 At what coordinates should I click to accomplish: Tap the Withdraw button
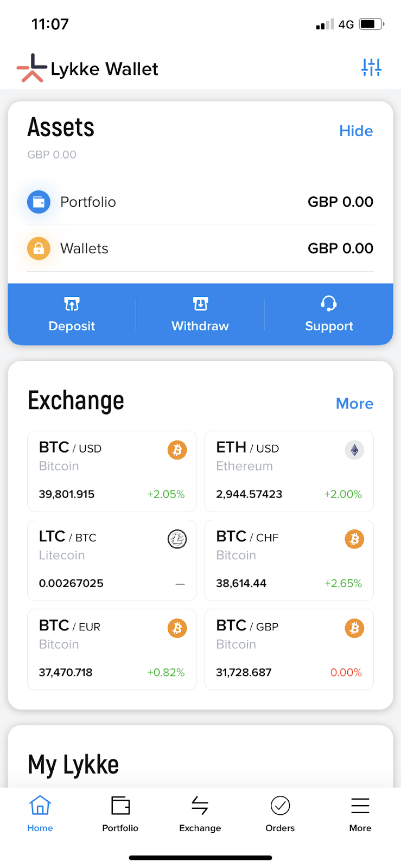(200, 314)
